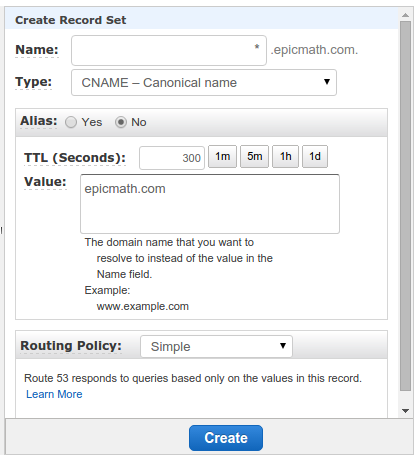Image resolution: width=418 pixels, height=460 pixels.
Task: Open the Type CNAME dropdown
Action: point(204,83)
